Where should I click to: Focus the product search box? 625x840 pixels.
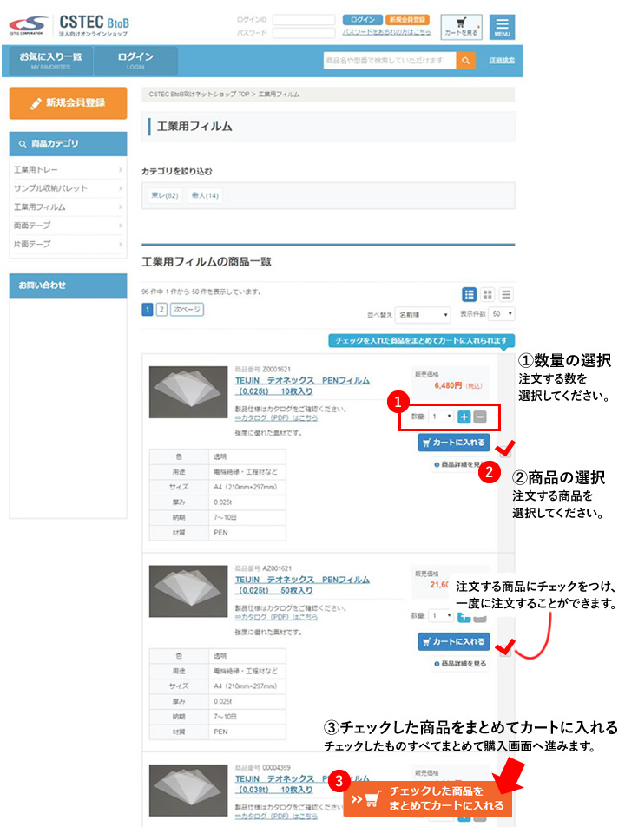click(390, 61)
